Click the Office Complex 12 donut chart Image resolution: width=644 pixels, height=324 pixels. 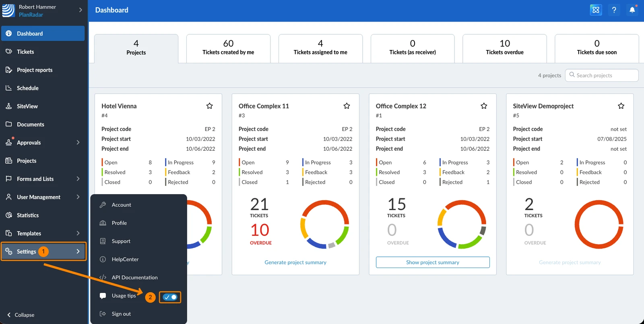(462, 224)
